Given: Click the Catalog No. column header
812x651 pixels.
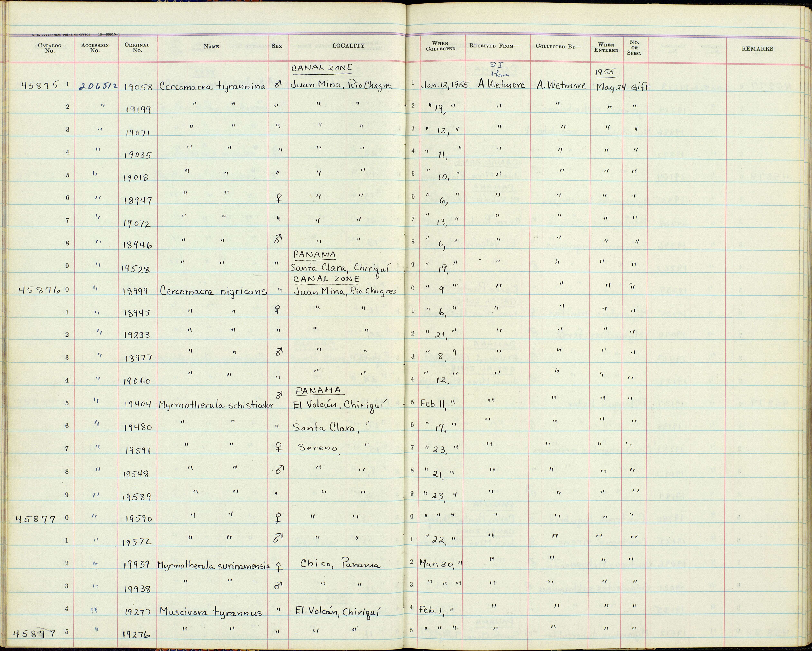Looking at the screenshot, I should coord(50,48).
